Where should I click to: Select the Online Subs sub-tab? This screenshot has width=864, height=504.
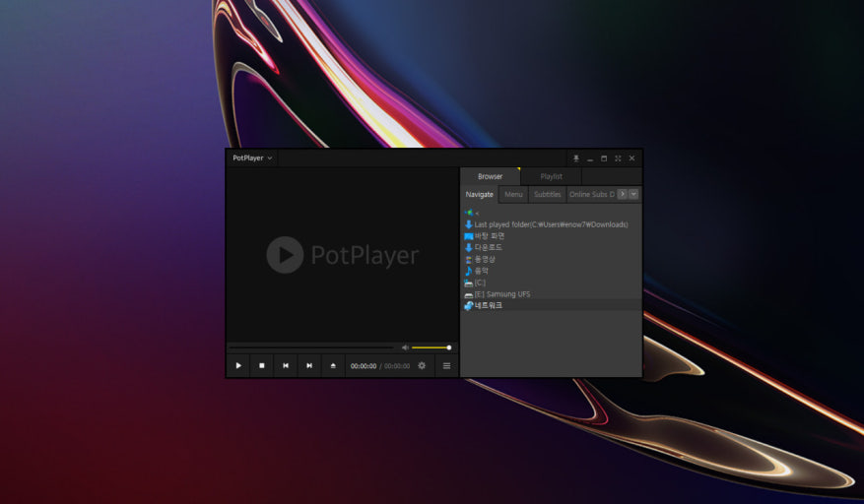[x=591, y=195]
